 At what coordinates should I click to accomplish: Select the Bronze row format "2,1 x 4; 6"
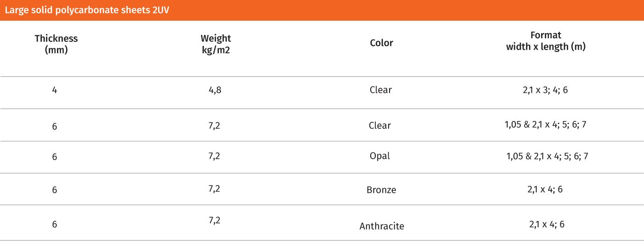click(545, 189)
